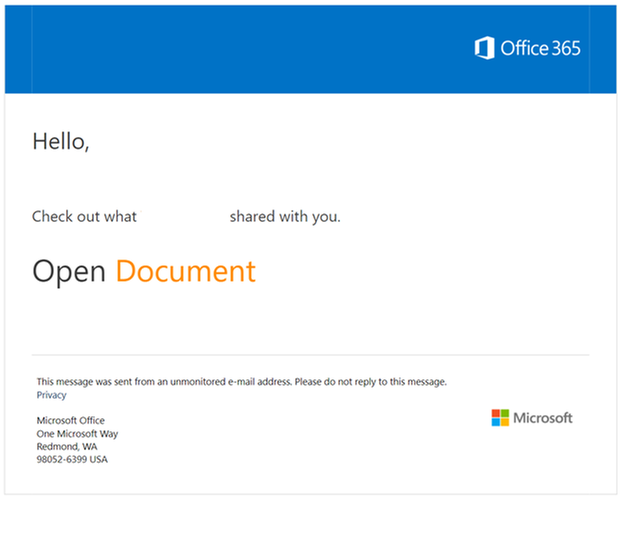Click the 'One Microsoft Way' line
The width and height of the screenshot is (624, 537).
pos(77,434)
